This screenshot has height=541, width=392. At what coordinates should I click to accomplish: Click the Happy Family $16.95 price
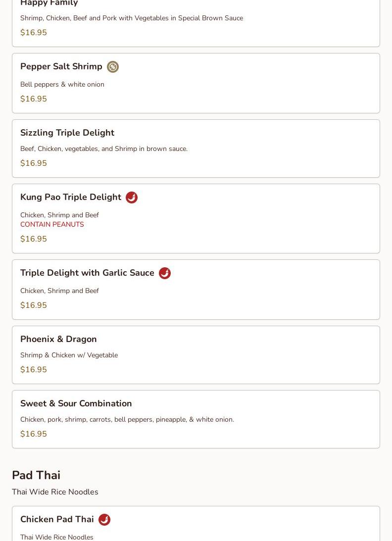34,33
